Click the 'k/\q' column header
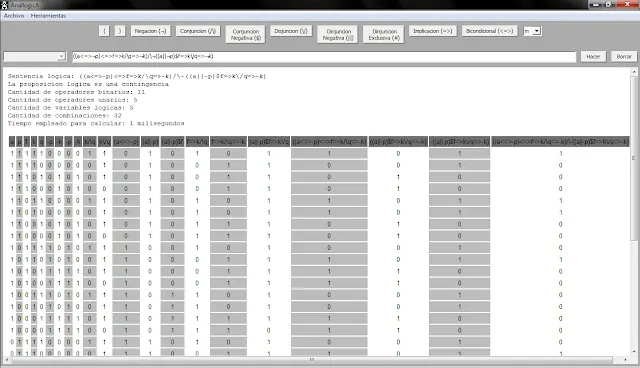The width and height of the screenshot is (640, 368). 89,142
